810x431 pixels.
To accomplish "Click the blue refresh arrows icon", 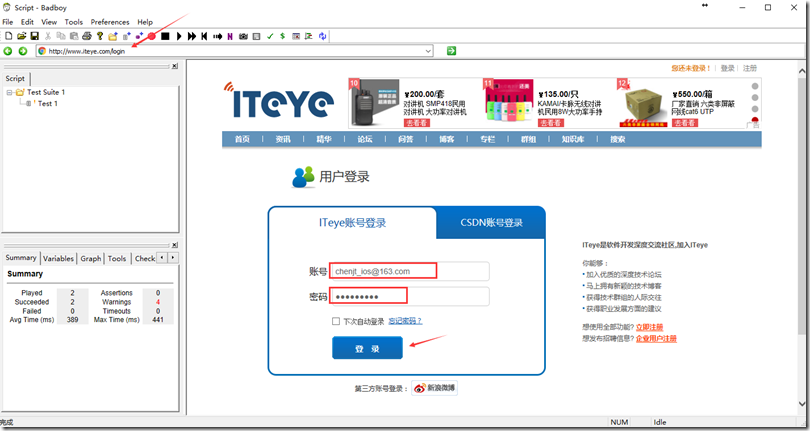I will pyautogui.click(x=322, y=36).
